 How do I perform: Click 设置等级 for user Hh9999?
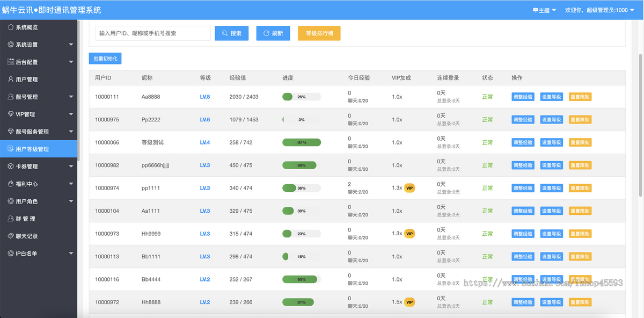point(551,234)
